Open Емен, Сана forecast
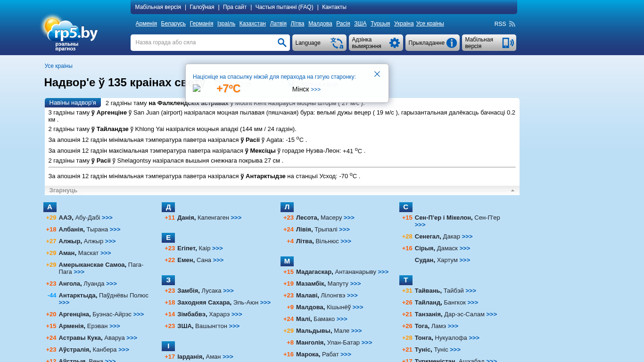 point(200,260)
